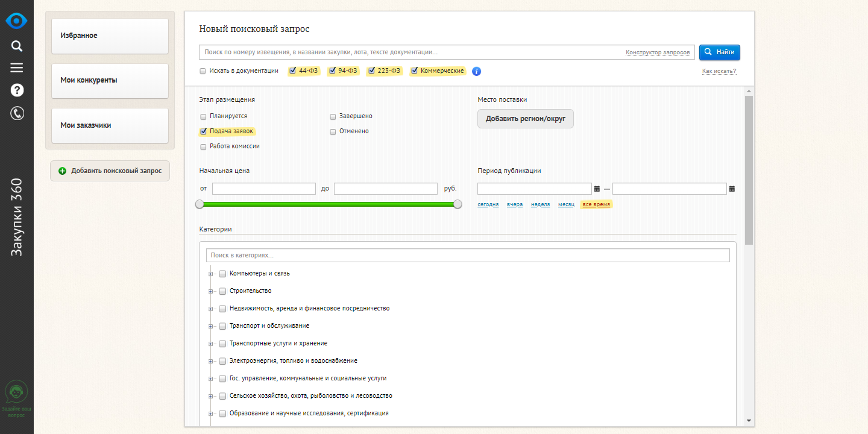Expand Образование и научные исследования node
Screen dimensions: 868x434
pos(211,414)
